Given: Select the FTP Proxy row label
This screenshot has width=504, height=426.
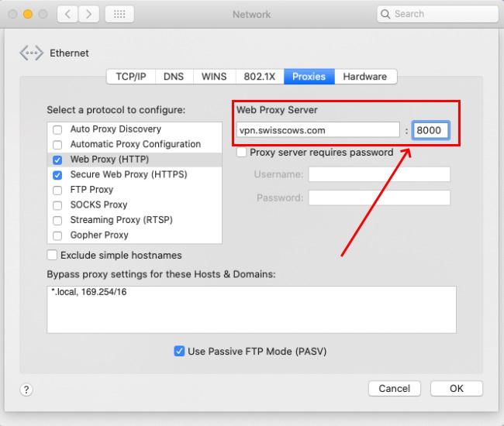Looking at the screenshot, I should 91,190.
